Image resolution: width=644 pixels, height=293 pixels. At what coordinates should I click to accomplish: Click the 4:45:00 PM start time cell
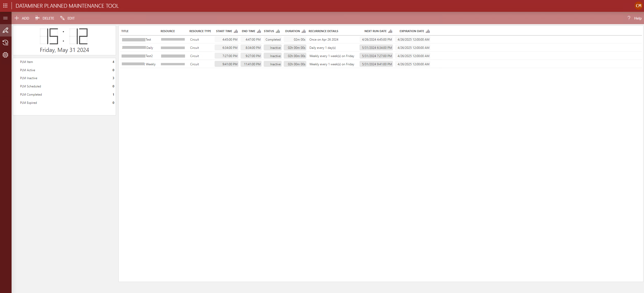click(x=226, y=40)
